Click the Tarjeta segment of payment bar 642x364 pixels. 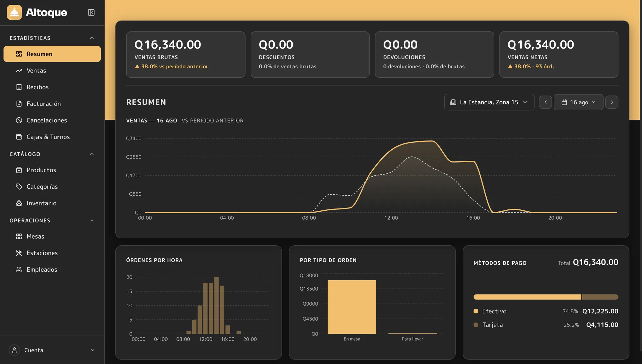pyautogui.click(x=600, y=297)
